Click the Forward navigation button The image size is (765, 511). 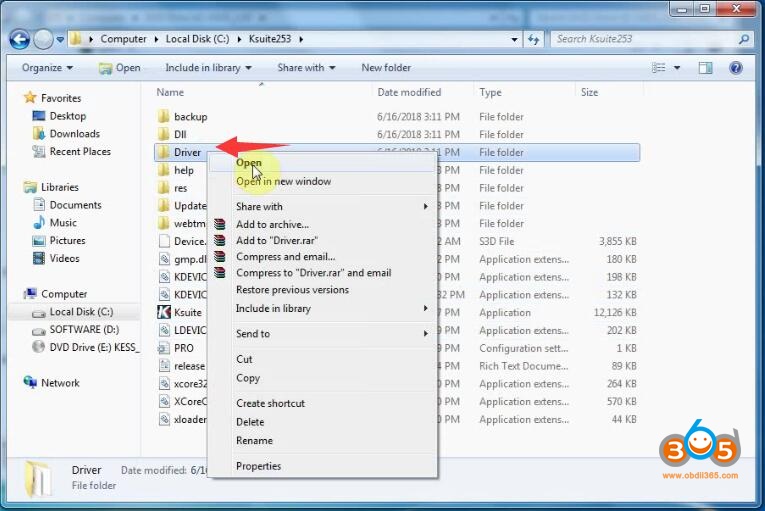pyautogui.click(x=43, y=39)
